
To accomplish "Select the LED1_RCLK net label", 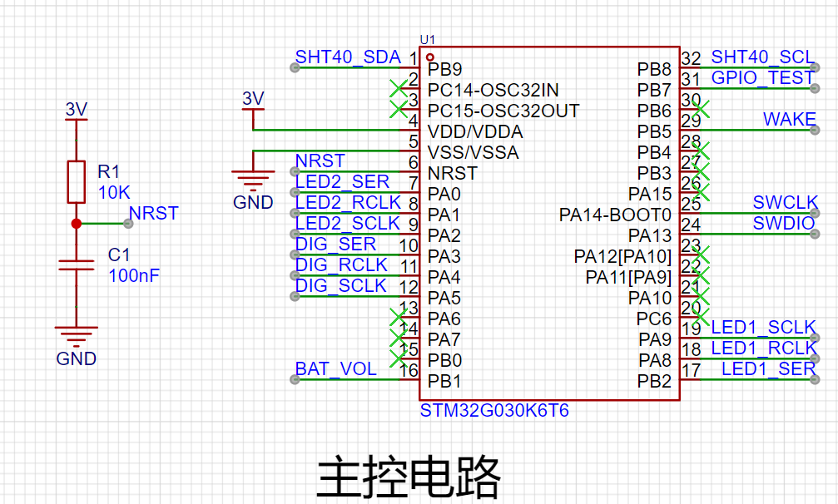I will [764, 348].
